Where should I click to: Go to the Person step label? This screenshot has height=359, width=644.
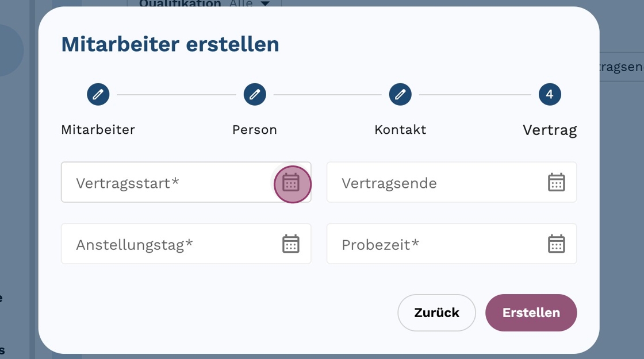255,130
